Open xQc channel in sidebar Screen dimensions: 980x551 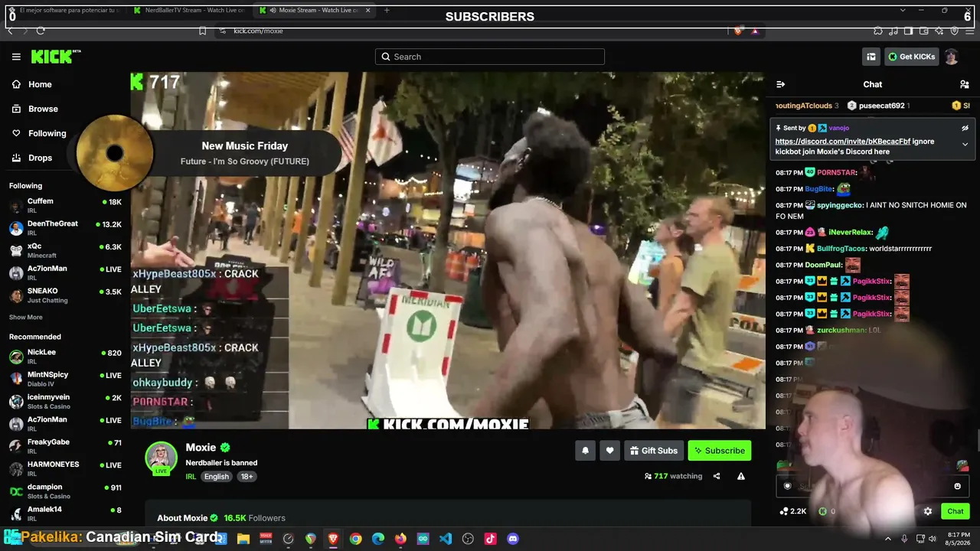65,250
